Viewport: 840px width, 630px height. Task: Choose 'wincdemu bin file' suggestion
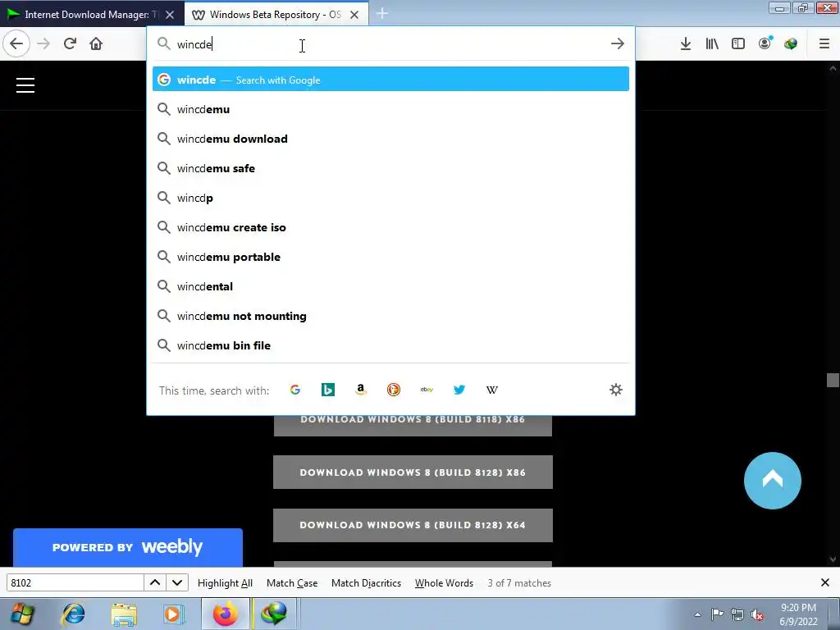390,345
